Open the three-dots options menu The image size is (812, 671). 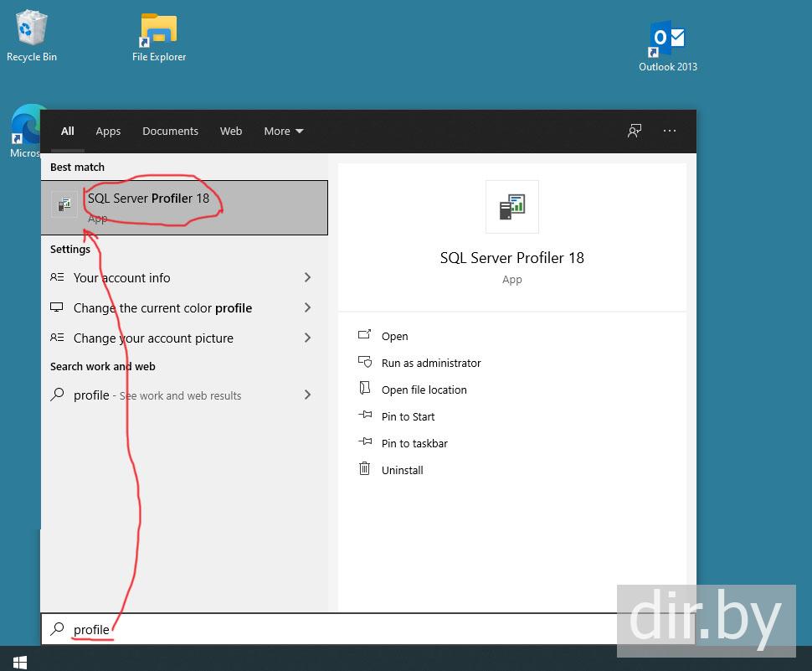(x=669, y=131)
